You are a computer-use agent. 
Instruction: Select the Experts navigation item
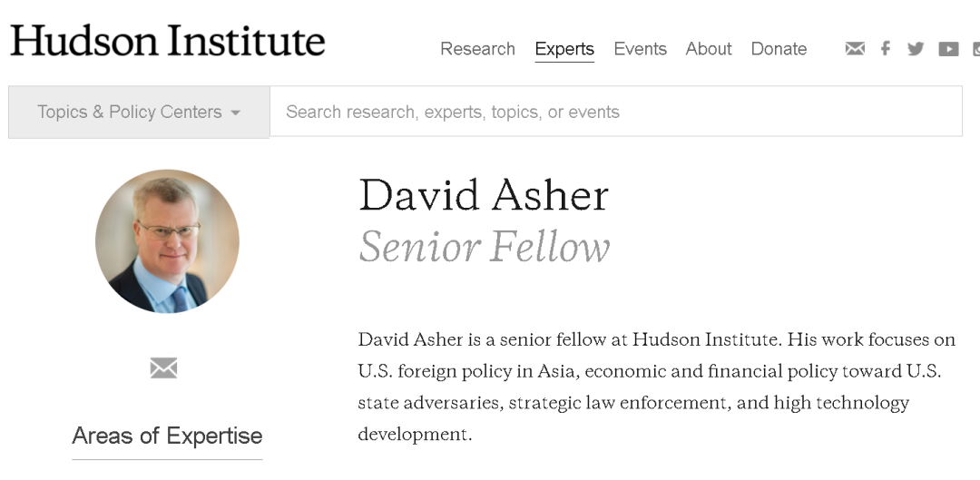point(564,49)
